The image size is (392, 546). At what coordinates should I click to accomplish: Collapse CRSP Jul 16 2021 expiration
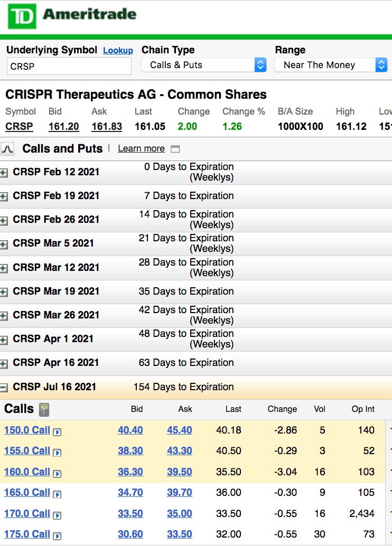coord(4,388)
